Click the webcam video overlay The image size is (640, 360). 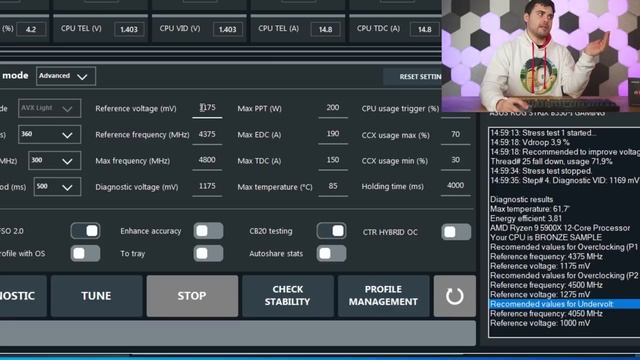click(x=541, y=56)
